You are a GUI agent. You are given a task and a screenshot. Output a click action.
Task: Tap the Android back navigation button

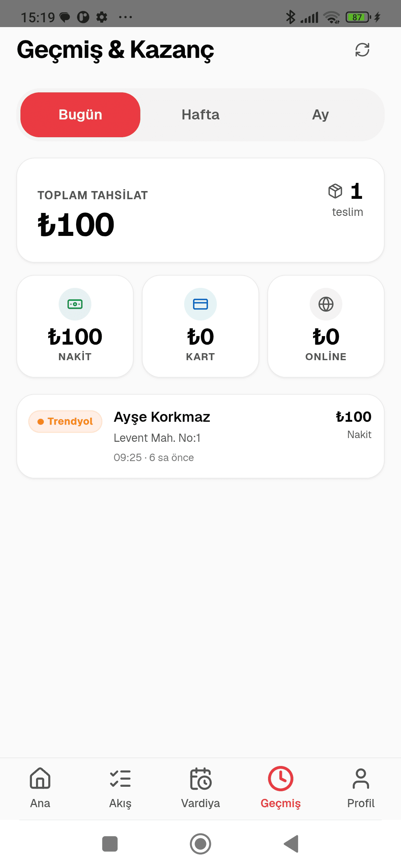pyautogui.click(x=291, y=844)
